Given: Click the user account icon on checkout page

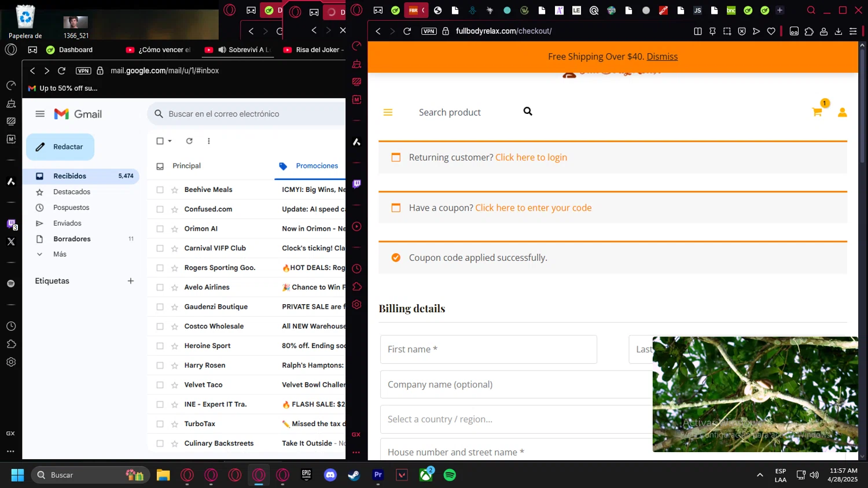Looking at the screenshot, I should click(x=843, y=112).
